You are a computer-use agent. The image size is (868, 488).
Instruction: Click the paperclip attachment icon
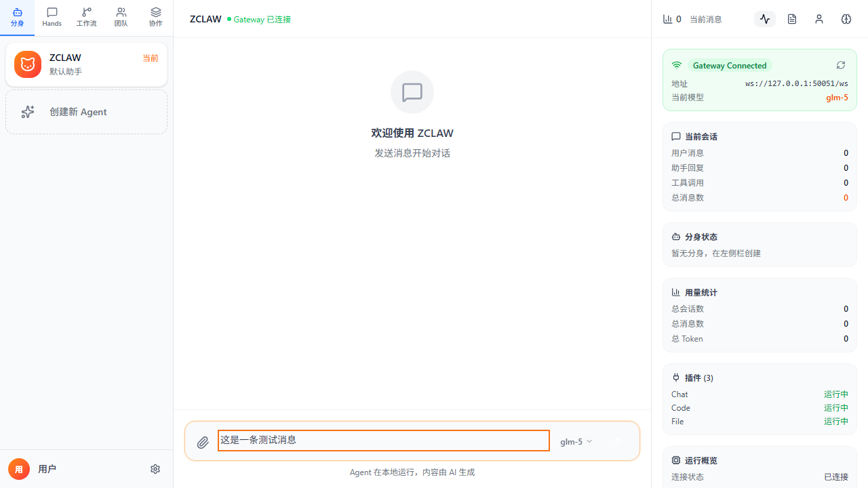tap(203, 443)
